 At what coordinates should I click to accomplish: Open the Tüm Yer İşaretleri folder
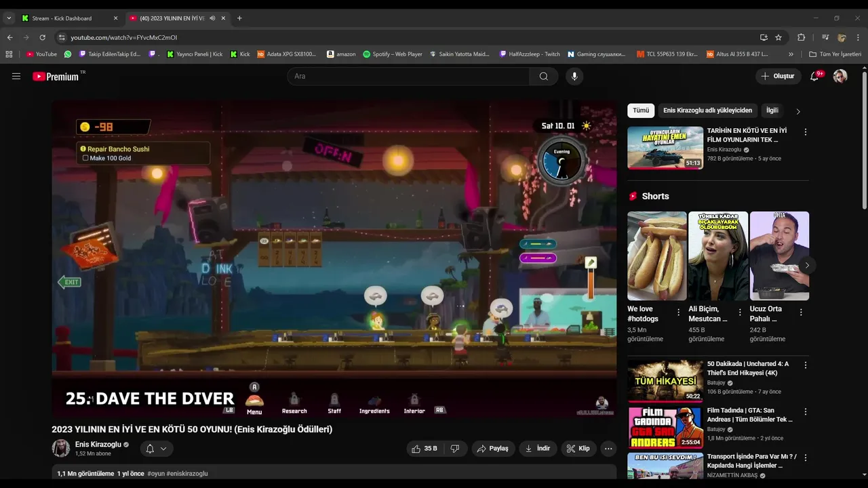point(835,54)
